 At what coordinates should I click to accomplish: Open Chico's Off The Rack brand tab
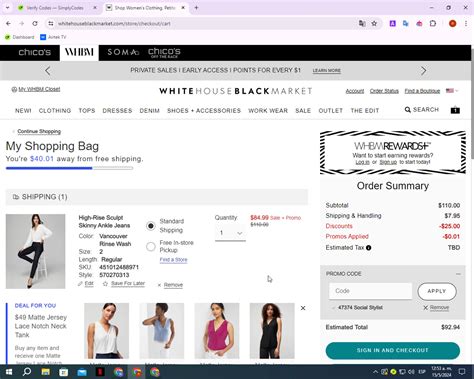tap(164, 53)
